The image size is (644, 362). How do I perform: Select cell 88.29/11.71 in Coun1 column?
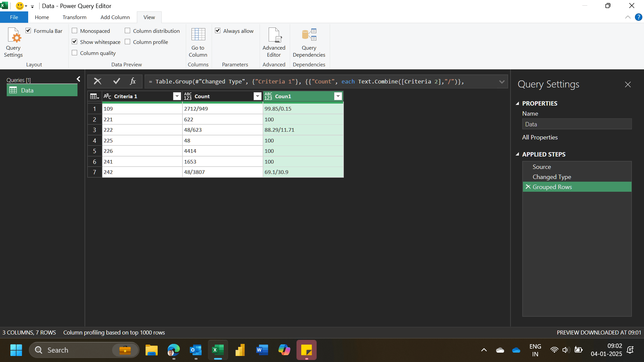pos(303,130)
